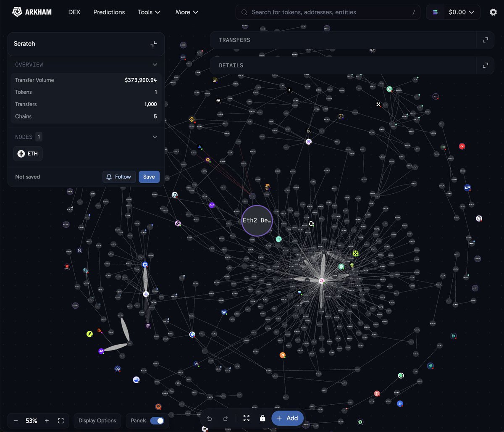
Task: Select the pink hub node in dense cluster
Action: click(322, 281)
